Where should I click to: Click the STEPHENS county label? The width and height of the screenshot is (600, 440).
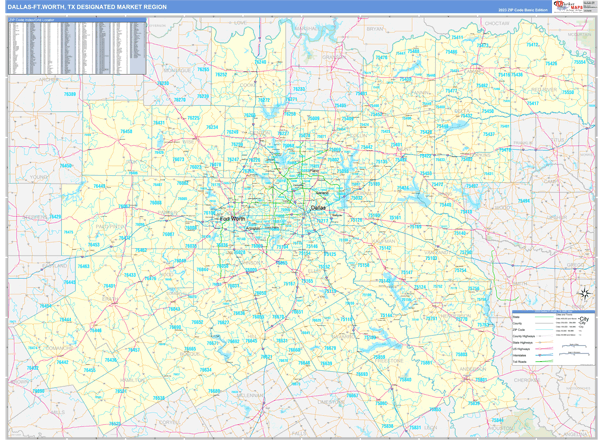pyautogui.click(x=35, y=217)
